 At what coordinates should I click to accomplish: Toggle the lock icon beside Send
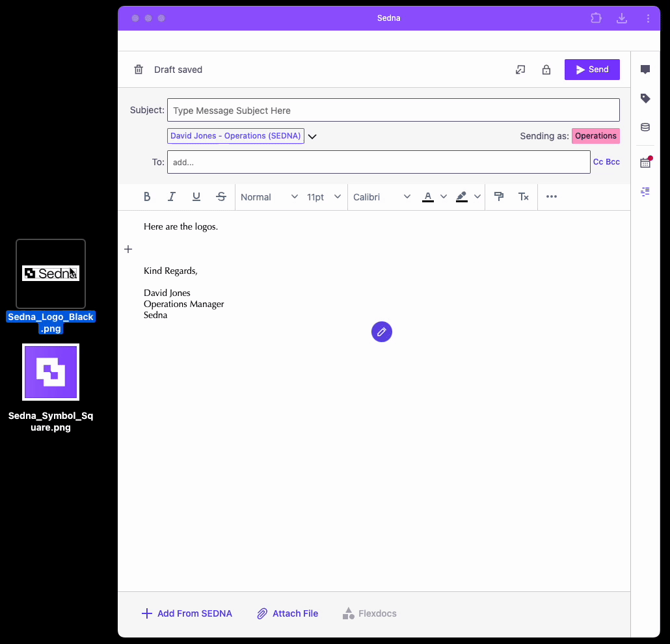[546, 70]
